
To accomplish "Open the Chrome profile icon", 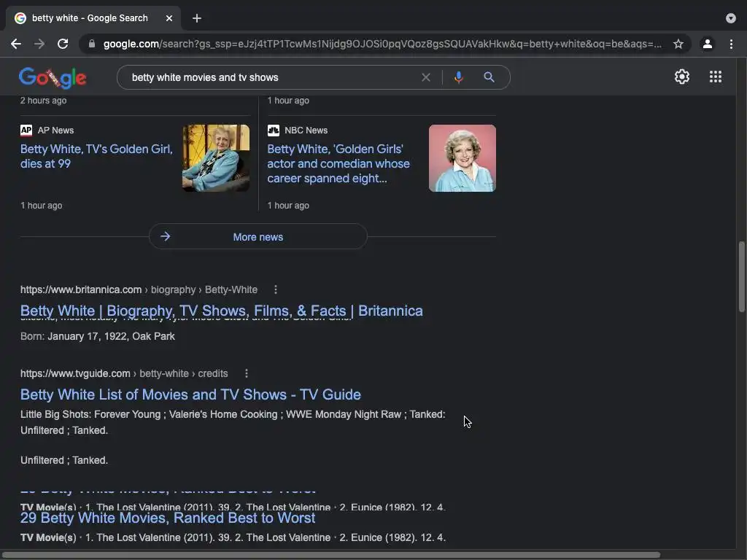I will coord(708,44).
